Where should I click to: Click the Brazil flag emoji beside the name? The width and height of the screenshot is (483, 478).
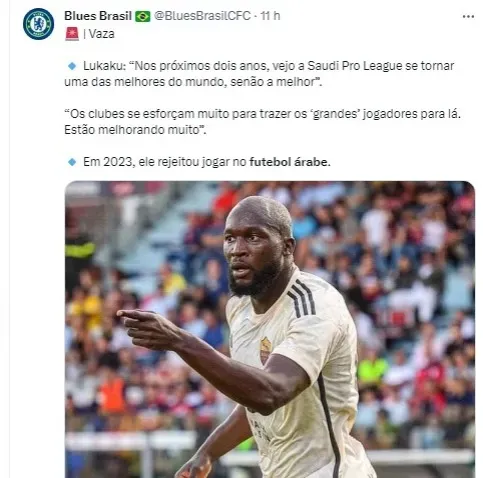click(x=143, y=16)
